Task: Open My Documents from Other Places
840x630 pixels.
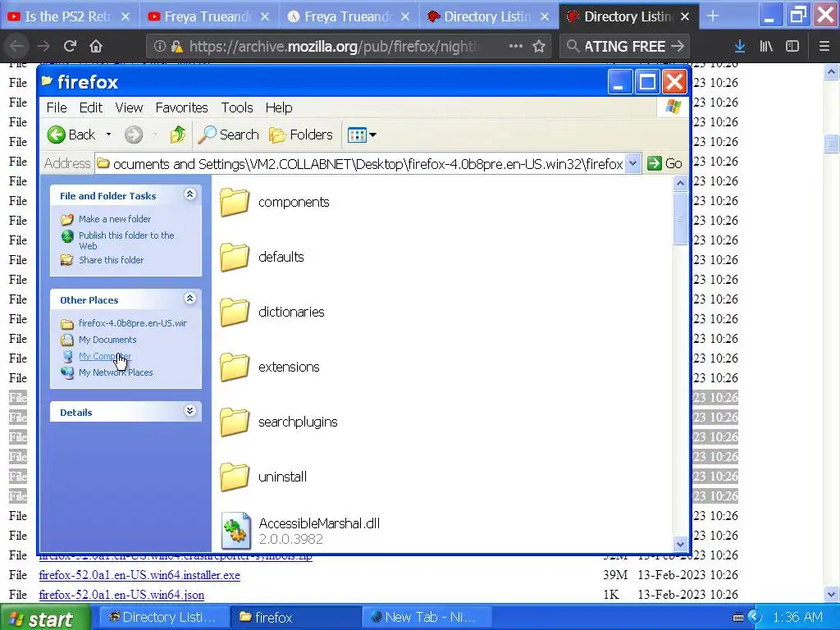Action: pos(107,340)
